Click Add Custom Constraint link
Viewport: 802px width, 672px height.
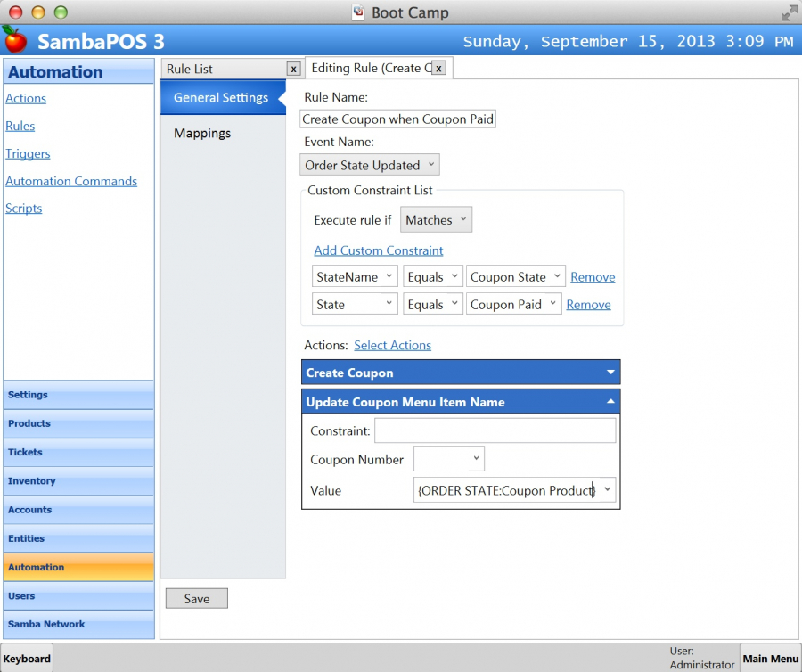coord(379,250)
